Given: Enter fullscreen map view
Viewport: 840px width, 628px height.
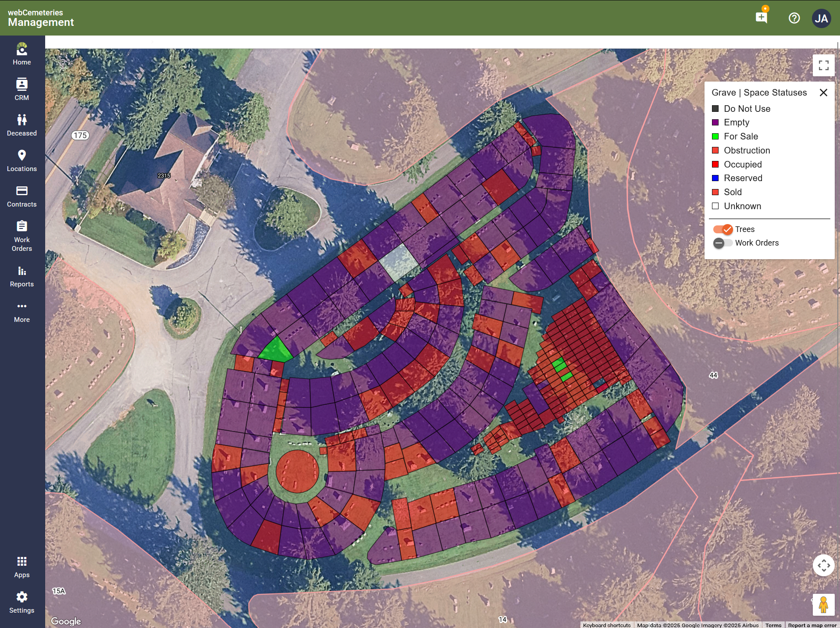Looking at the screenshot, I should pos(823,65).
